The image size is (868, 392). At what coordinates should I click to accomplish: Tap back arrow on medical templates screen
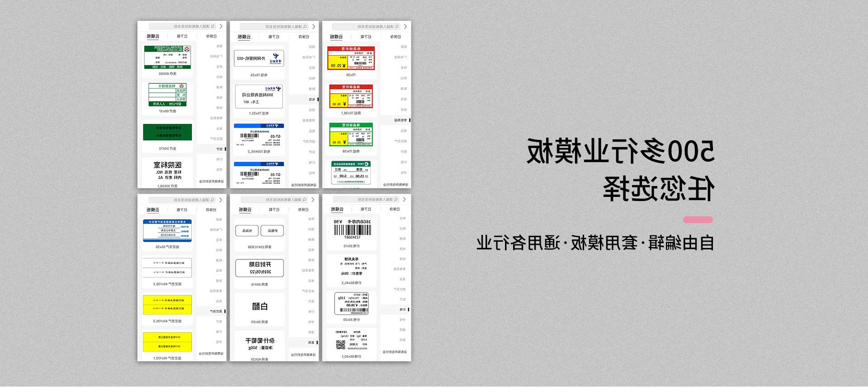click(x=221, y=27)
